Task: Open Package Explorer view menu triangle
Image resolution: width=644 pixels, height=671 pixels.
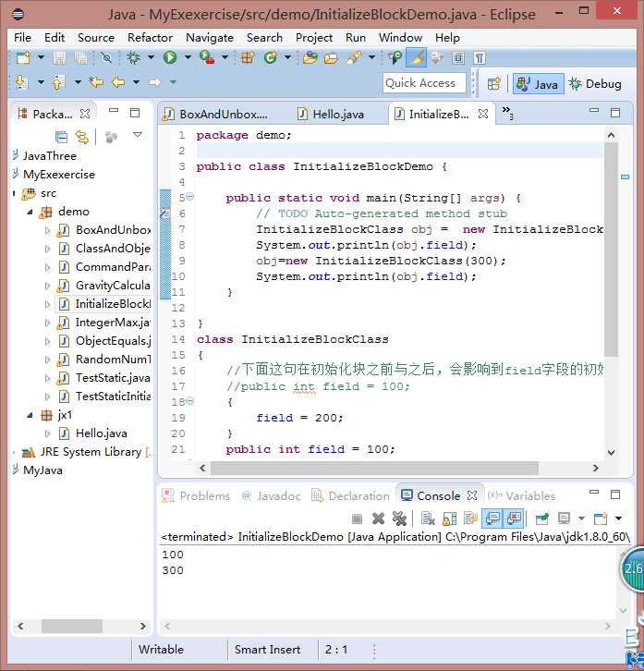Action: point(138,135)
